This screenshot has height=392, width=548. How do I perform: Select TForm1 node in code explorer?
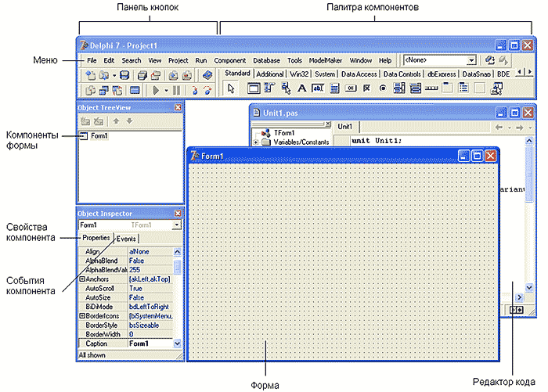tap(284, 133)
